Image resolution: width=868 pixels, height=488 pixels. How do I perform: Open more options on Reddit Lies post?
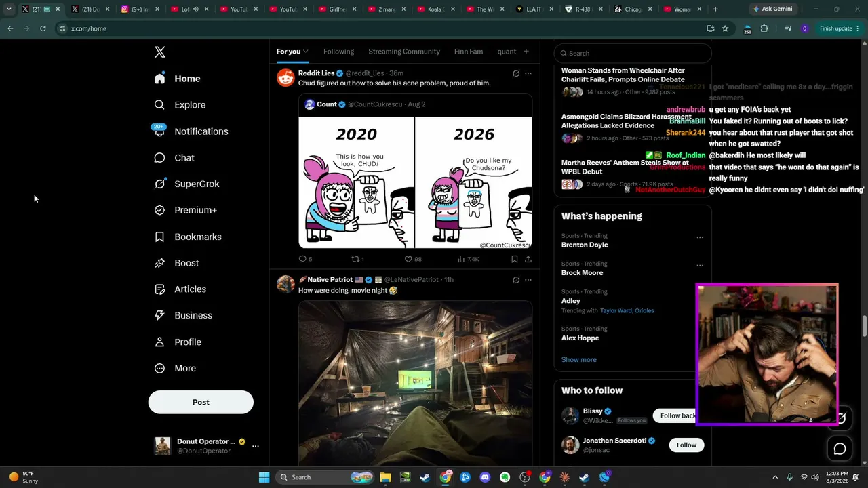pyautogui.click(x=528, y=73)
